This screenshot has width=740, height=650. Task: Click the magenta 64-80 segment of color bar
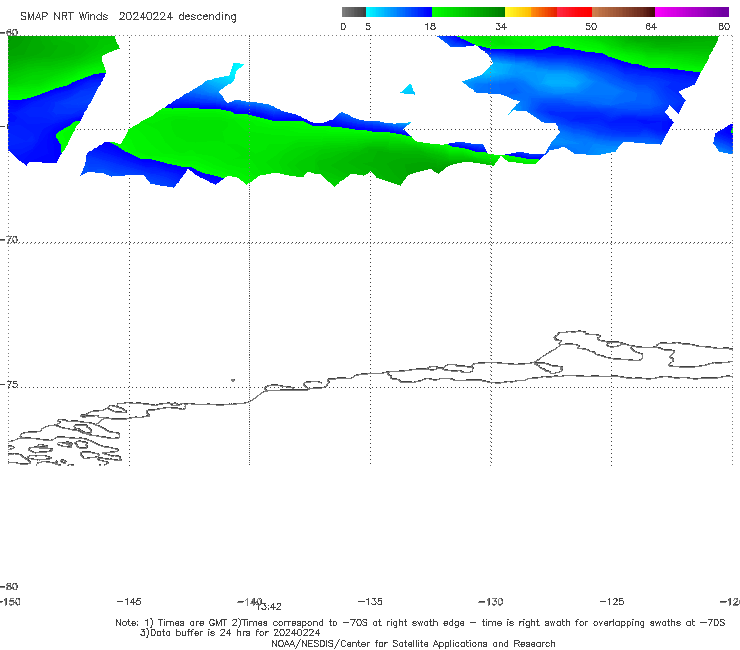[x=692, y=12]
